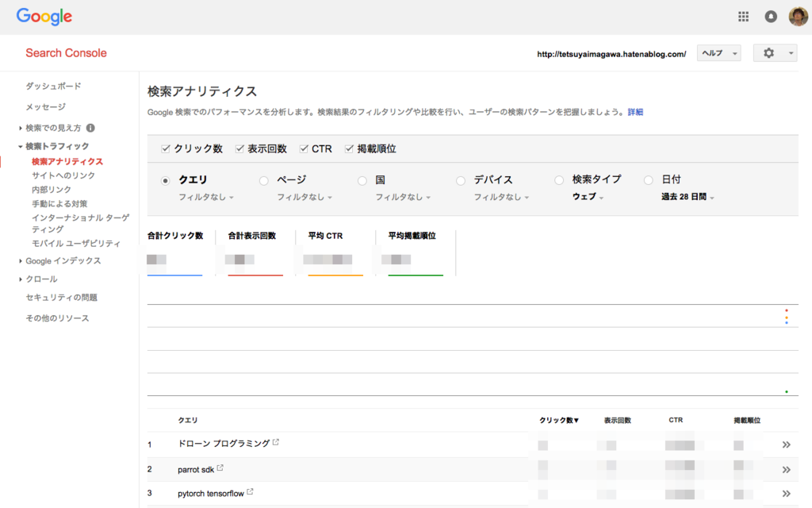This screenshot has width=812, height=508.
Task: Sort table by クリック数 column
Action: [559, 421]
